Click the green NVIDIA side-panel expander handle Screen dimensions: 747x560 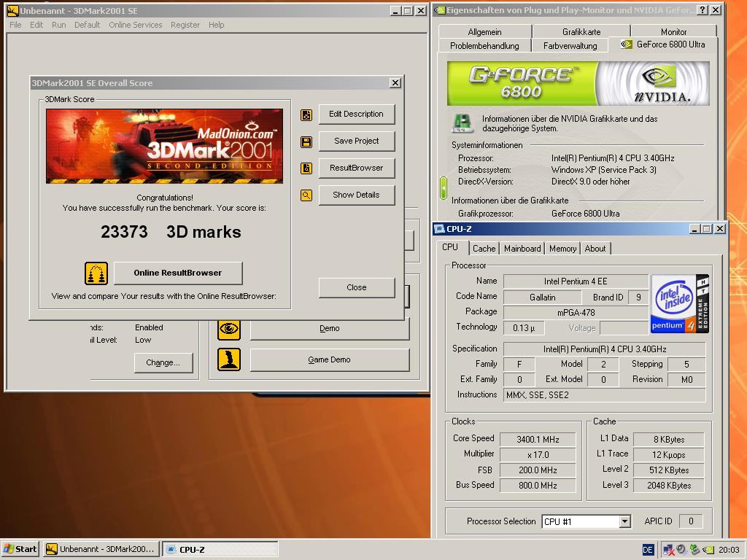tap(443, 188)
